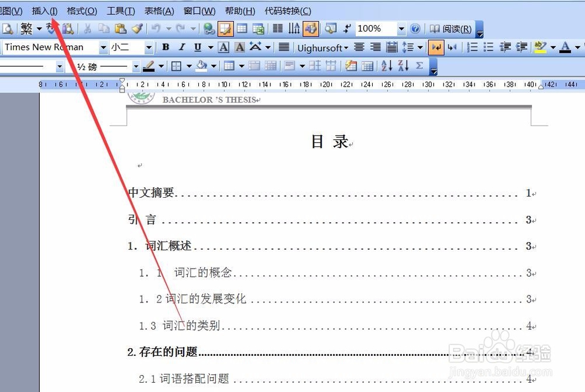
Task: Click the AutoSum sigma icon
Action: tap(419, 66)
